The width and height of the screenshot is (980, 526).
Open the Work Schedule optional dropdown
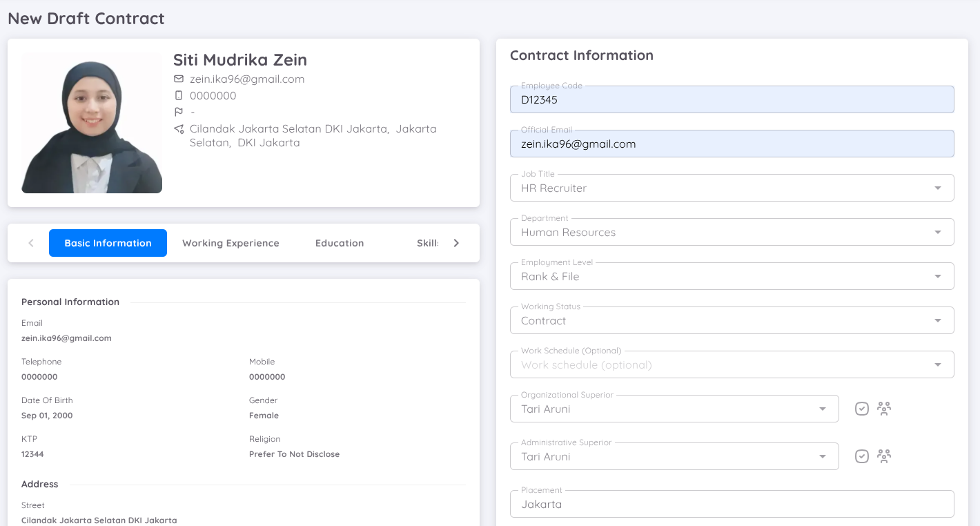tap(732, 365)
